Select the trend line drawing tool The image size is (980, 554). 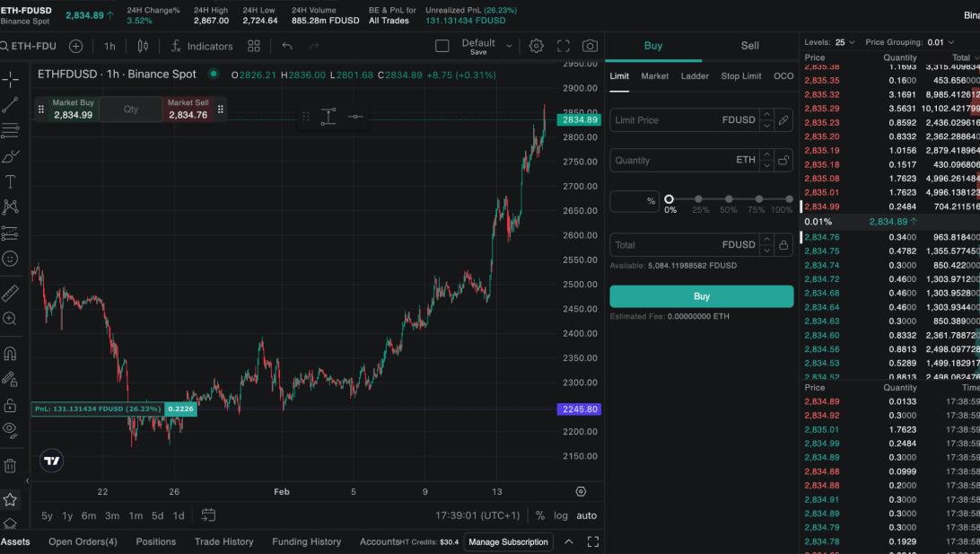[x=10, y=105]
